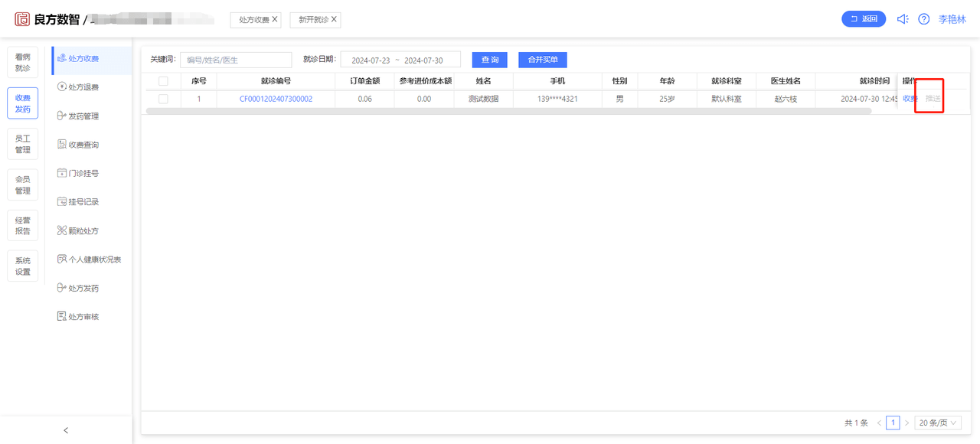Click the order amount cell 0.06
Image resolution: width=980 pixels, height=444 pixels.
click(x=364, y=99)
